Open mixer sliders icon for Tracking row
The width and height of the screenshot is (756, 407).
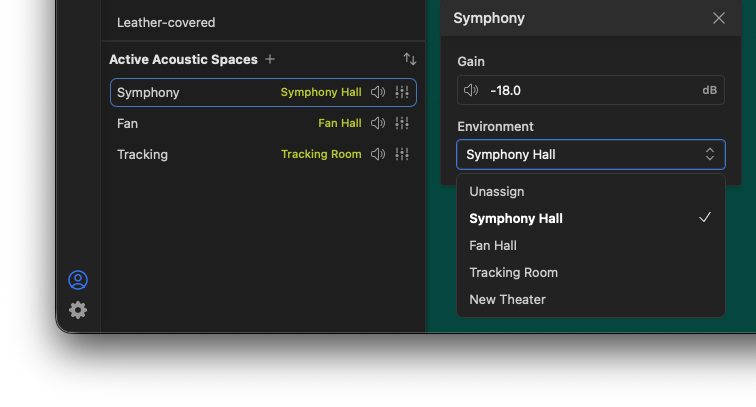(x=402, y=154)
